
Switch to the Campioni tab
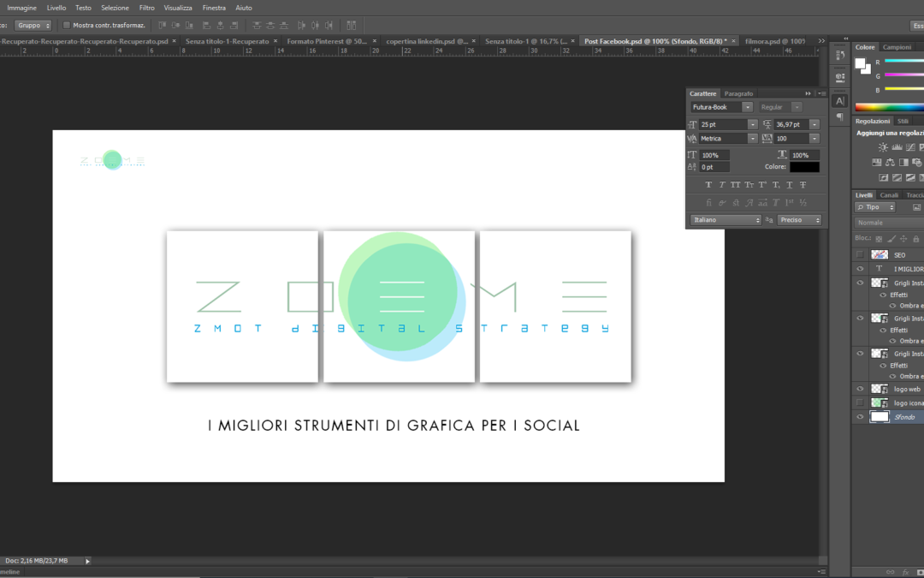click(x=897, y=47)
